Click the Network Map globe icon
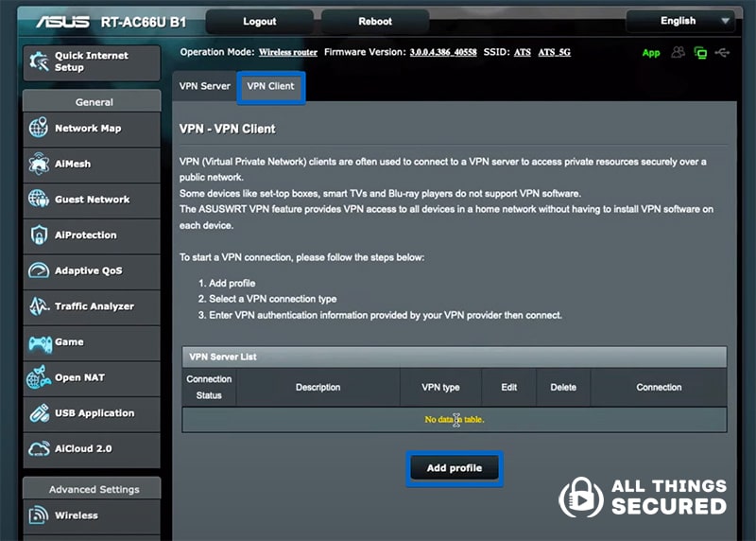 click(x=39, y=128)
